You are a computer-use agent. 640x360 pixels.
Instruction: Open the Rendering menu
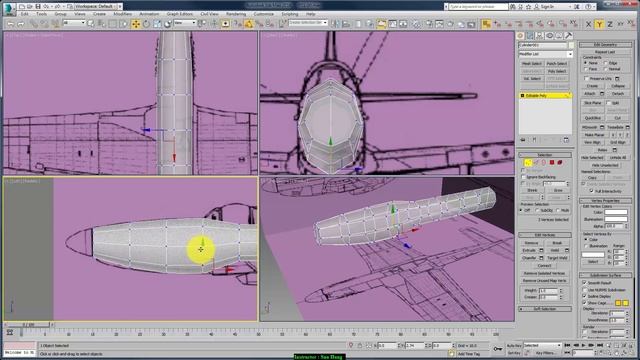(x=236, y=14)
